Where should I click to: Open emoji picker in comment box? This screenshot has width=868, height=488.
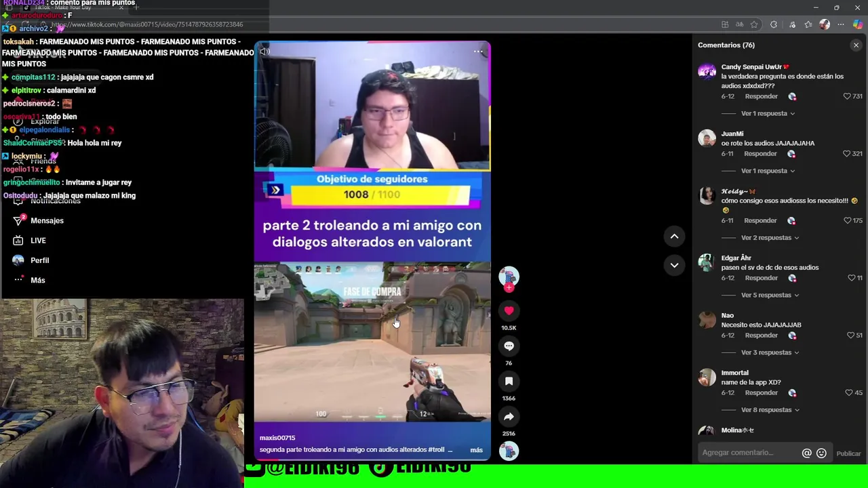(x=821, y=453)
